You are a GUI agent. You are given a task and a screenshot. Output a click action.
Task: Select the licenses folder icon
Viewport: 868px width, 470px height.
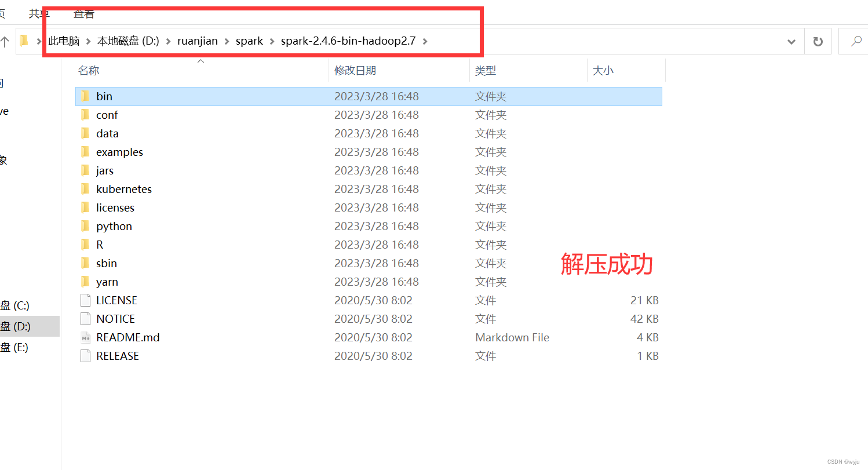point(85,207)
